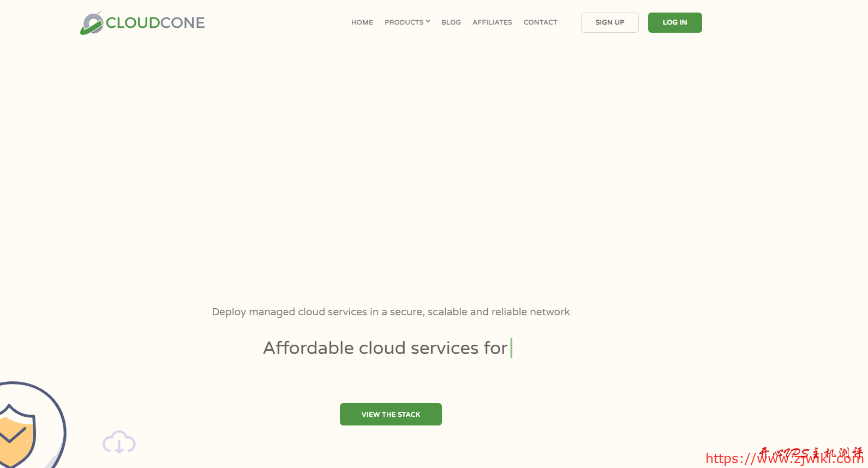Click the green blinking text cursor
868x468 pixels.
tap(511, 348)
